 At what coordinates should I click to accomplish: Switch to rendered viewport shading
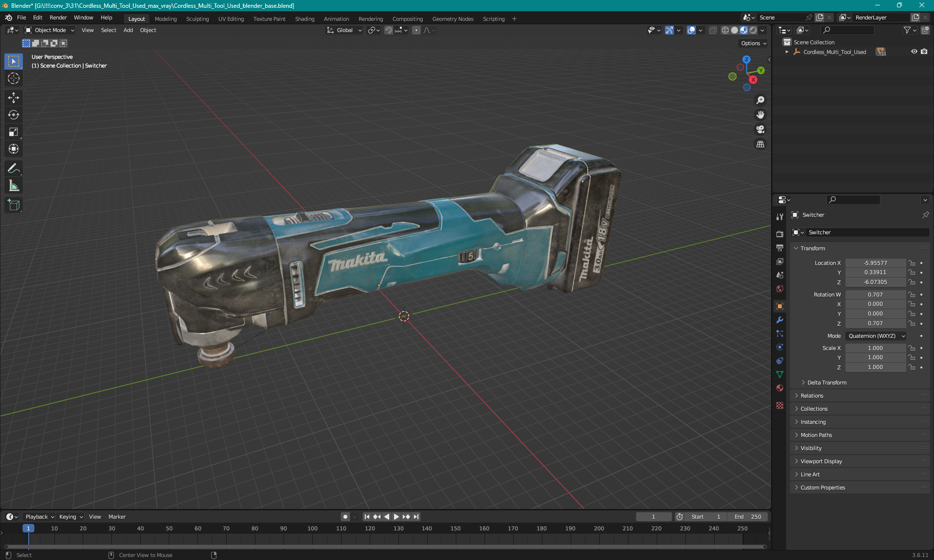(x=753, y=30)
